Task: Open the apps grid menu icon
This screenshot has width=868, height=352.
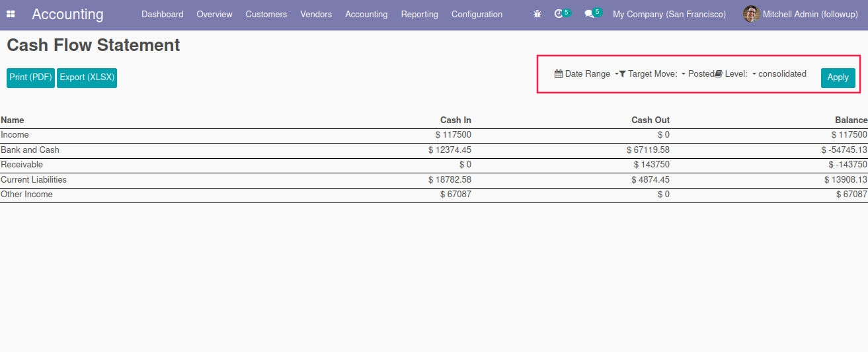Action: (x=11, y=14)
